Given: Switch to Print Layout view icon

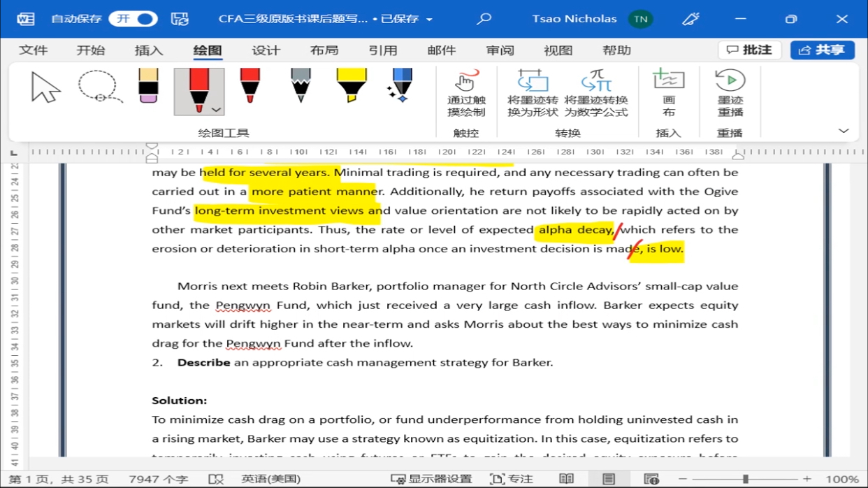Looking at the screenshot, I should [609, 479].
